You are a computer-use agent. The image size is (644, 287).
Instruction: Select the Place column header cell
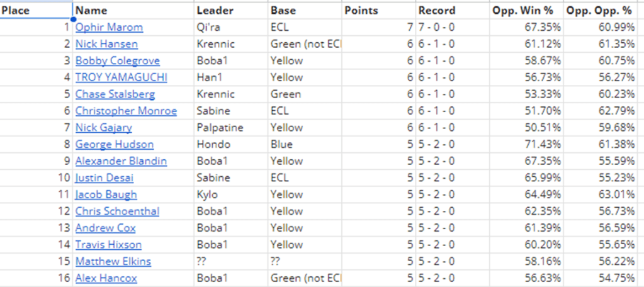[36, 11]
